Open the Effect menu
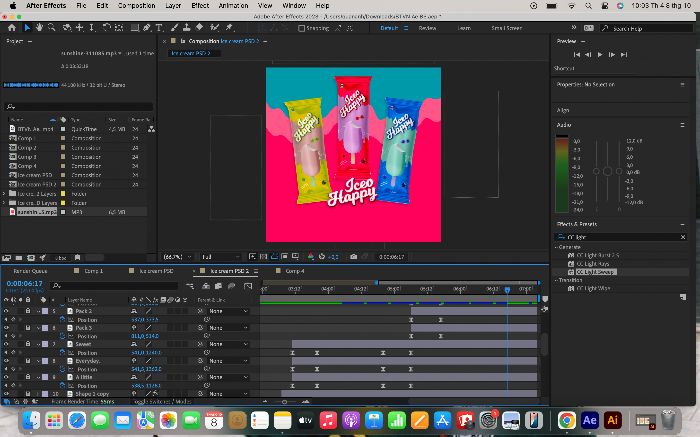The image size is (700, 437). [x=200, y=5]
